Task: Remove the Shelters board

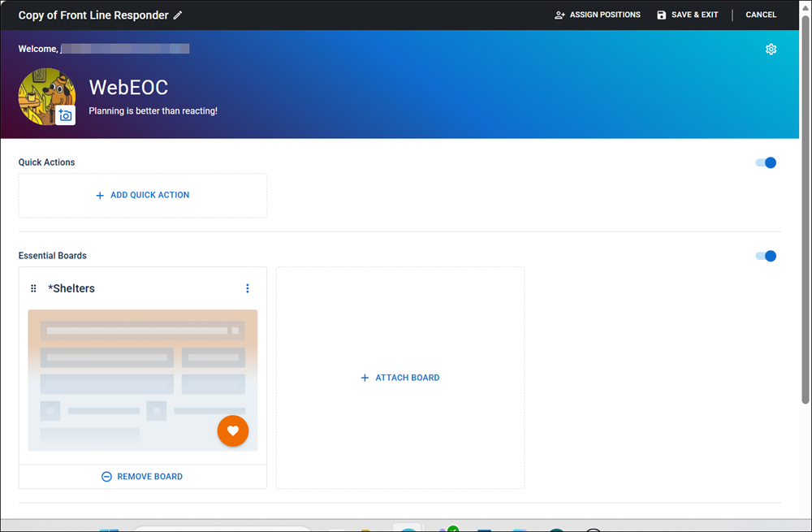Action: 142,477
